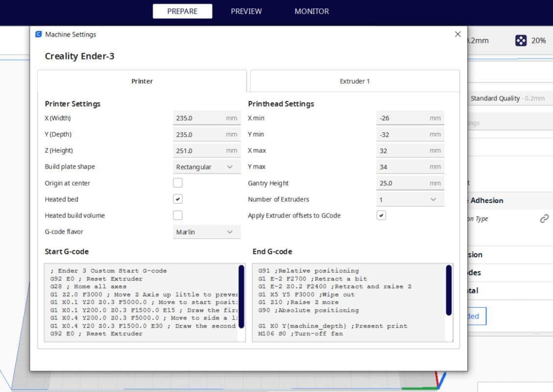Image resolution: width=553 pixels, height=392 pixels.
Task: Click the Cura logo in Machine Settings title bar
Action: tap(38, 34)
